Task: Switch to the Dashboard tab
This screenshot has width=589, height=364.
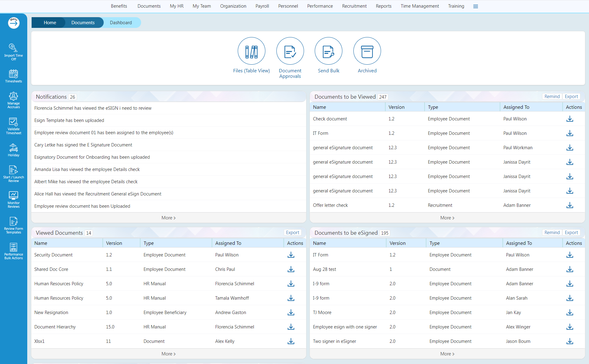Action: [121, 22]
